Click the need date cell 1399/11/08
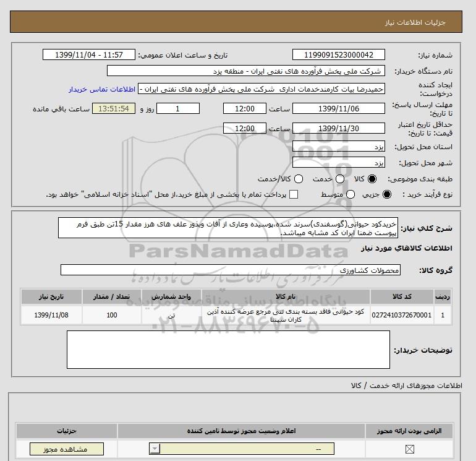Viewport: 476px width, 461px height. tap(51, 315)
